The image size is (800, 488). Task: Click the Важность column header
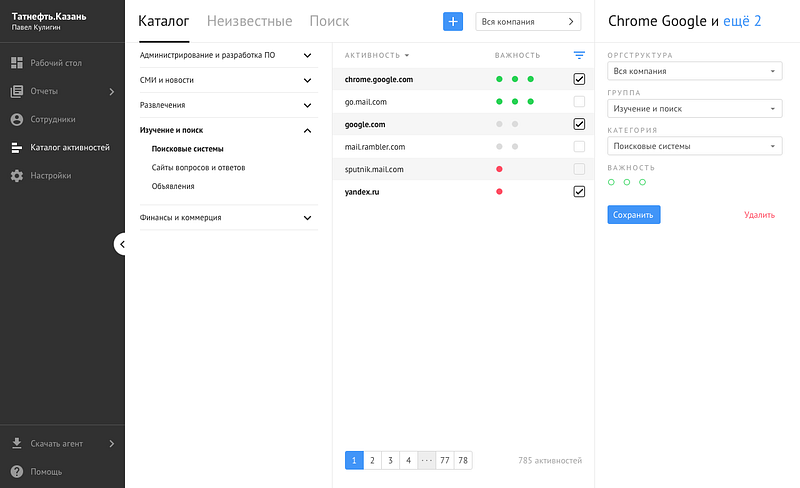click(517, 55)
